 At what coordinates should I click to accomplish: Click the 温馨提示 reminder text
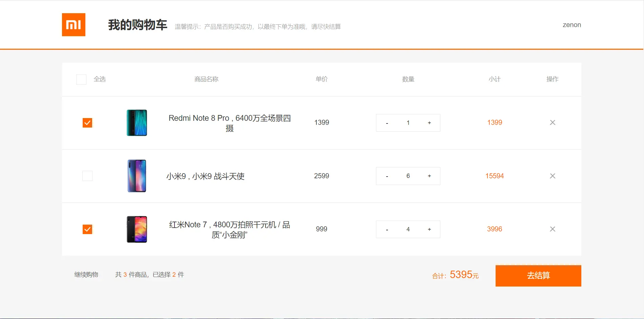click(x=258, y=27)
